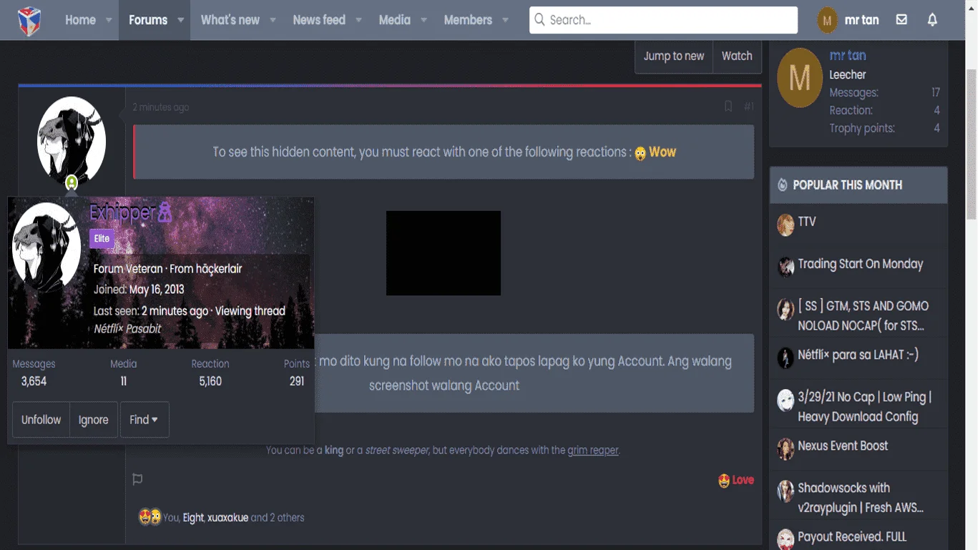This screenshot has height=550, width=980.
Task: Click mr tan's avatar in navbar
Action: (x=828, y=20)
